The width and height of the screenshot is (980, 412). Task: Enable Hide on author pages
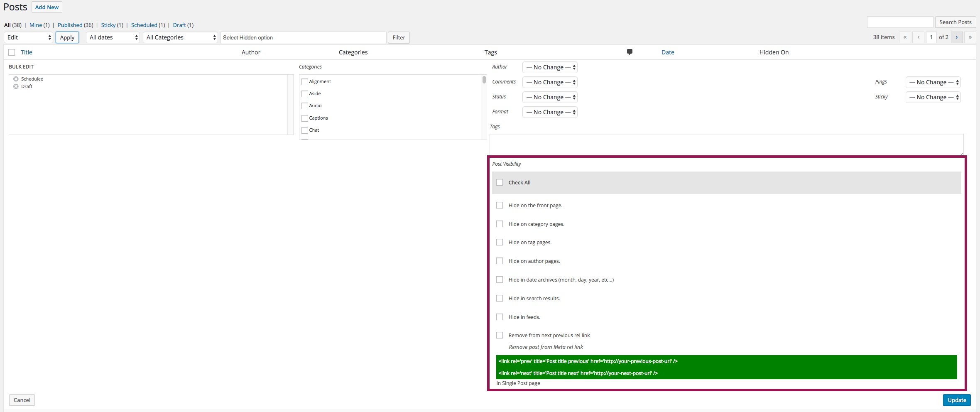(x=500, y=261)
